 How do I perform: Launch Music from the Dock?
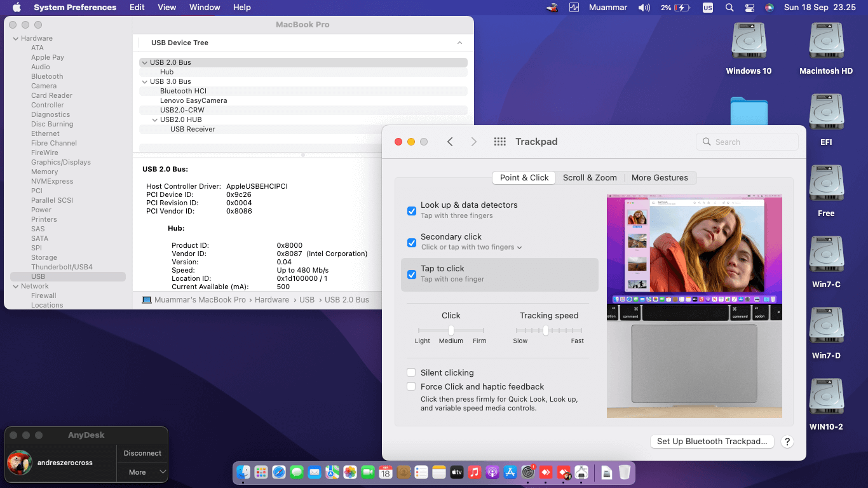474,472
